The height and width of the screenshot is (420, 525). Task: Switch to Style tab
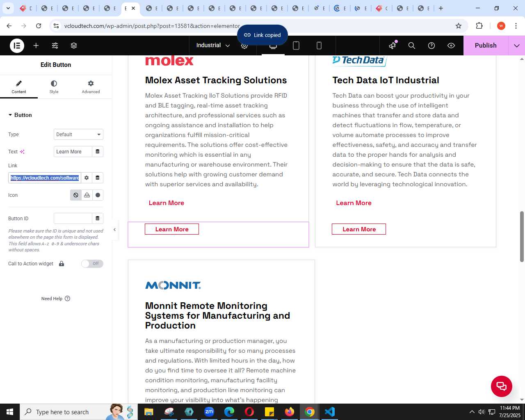pos(54,87)
